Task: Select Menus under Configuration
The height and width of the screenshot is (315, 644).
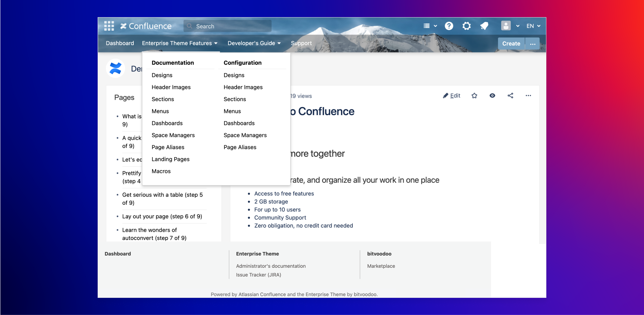Action: 232,111
